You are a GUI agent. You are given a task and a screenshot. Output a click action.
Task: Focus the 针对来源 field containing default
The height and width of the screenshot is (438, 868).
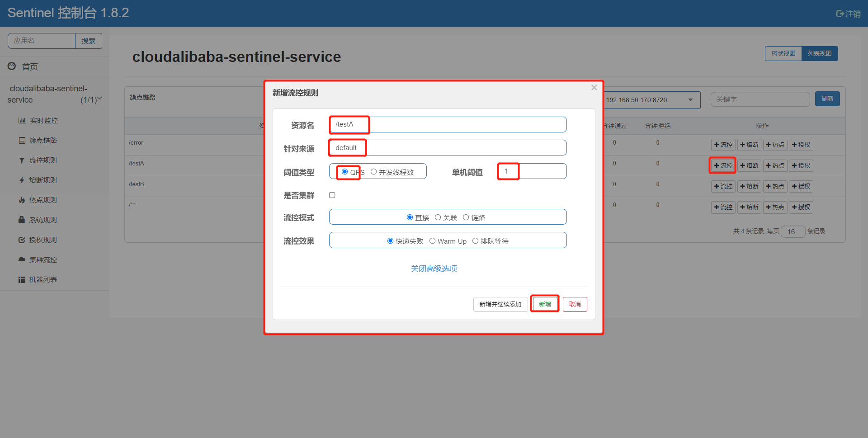pyautogui.click(x=448, y=148)
